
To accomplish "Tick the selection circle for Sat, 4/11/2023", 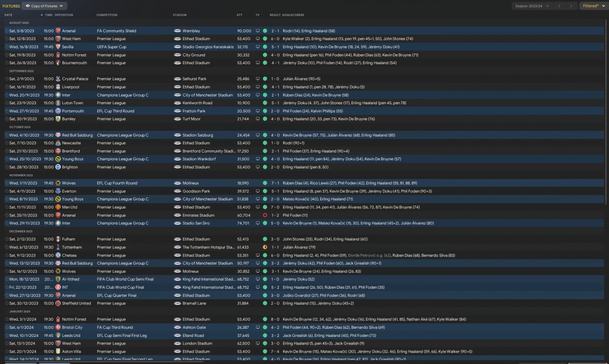I will [7, 191].
